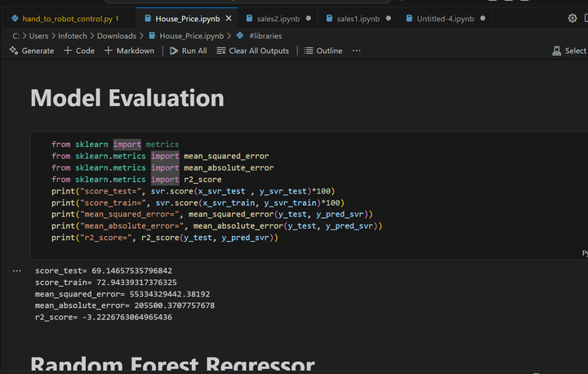The image size is (588, 374).
Task: Click notebook icon on sales1.ipynb tab
Action: 329,19
